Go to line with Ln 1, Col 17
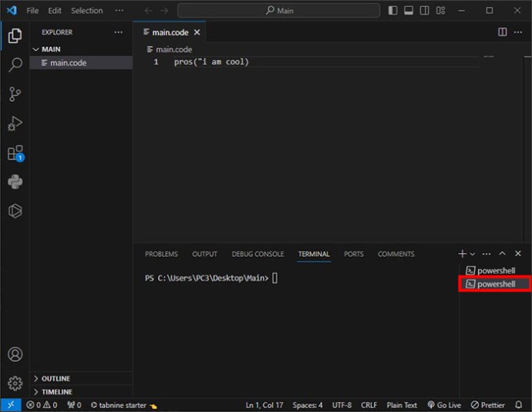Viewport: 532px width, 412px height. [x=264, y=405]
